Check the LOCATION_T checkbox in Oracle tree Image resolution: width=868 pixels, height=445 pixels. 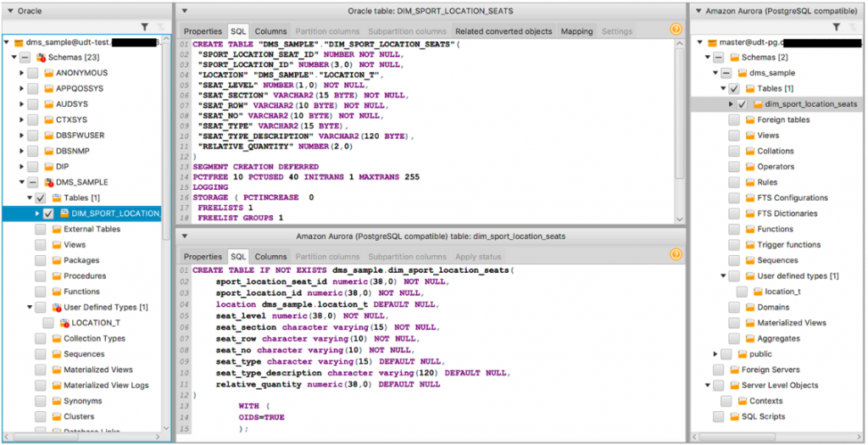(48, 323)
